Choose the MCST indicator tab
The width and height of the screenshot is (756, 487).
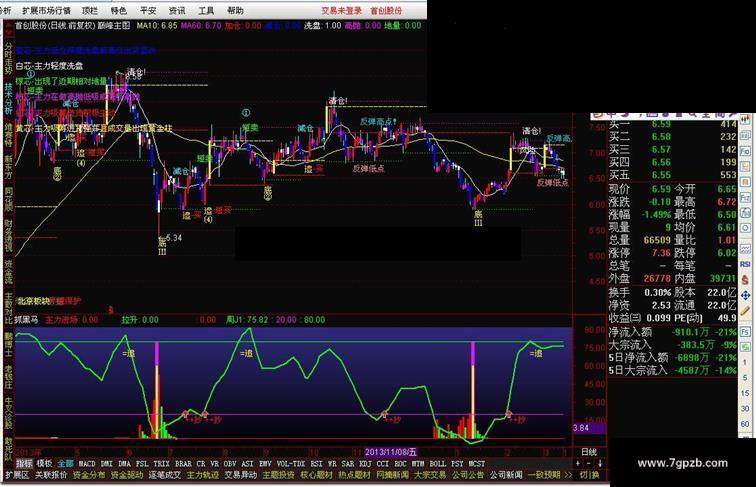tap(476, 463)
